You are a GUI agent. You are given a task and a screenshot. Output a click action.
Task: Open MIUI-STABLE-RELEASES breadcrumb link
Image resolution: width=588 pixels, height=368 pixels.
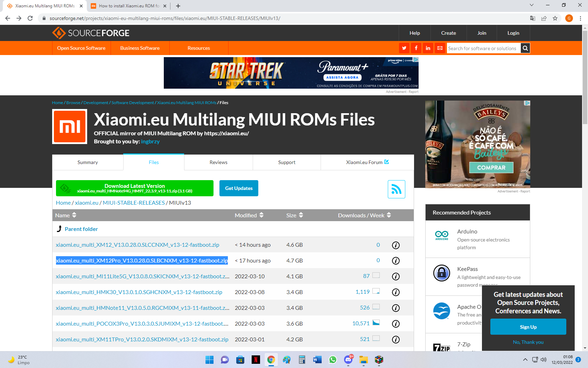click(x=134, y=203)
